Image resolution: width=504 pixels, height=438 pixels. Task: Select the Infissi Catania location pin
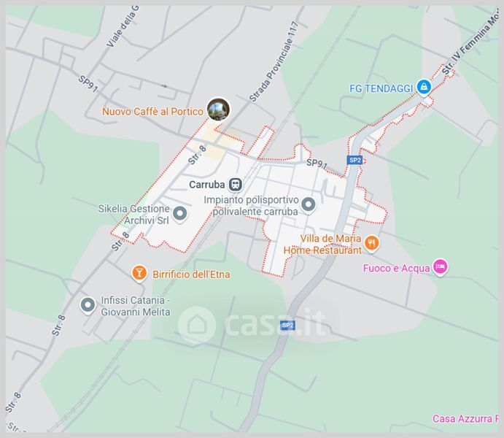(88, 305)
